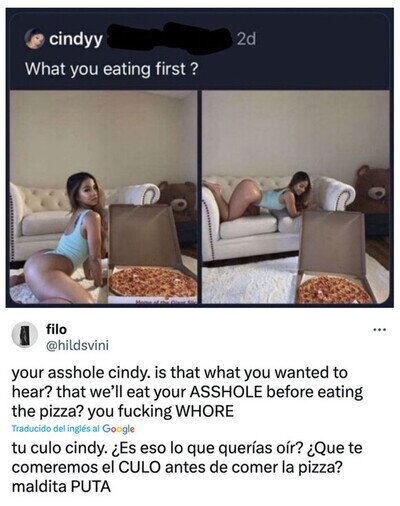
Task: Click the 'Traducido del inglés al' label
Action: pos(56,429)
